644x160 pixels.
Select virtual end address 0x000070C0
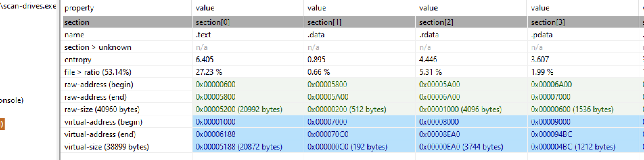(x=328, y=134)
